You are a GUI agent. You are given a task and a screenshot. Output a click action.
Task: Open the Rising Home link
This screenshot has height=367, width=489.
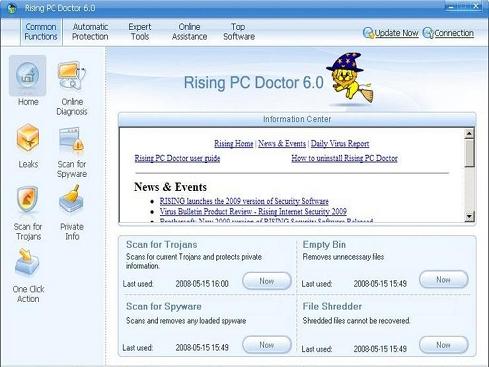pos(234,144)
